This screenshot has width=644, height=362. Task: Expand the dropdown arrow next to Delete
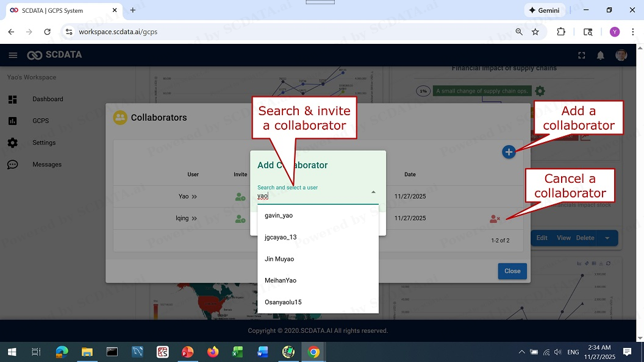pos(607,238)
